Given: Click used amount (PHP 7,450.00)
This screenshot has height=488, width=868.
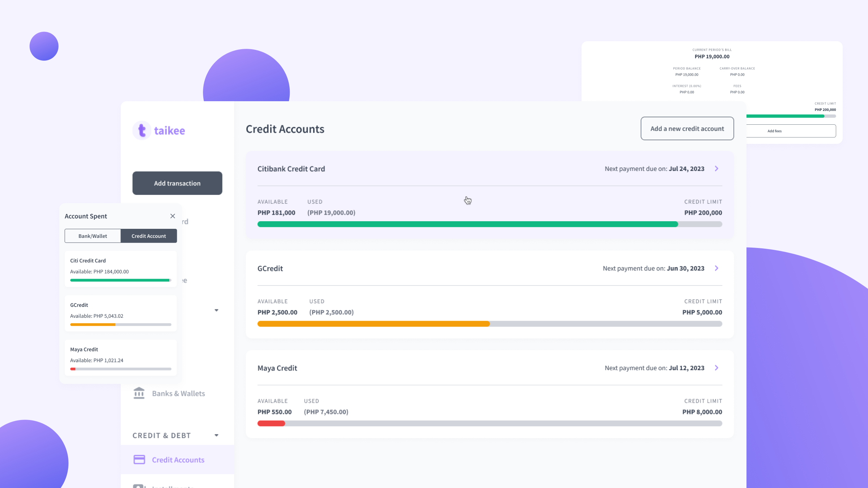Looking at the screenshot, I should coord(326,412).
